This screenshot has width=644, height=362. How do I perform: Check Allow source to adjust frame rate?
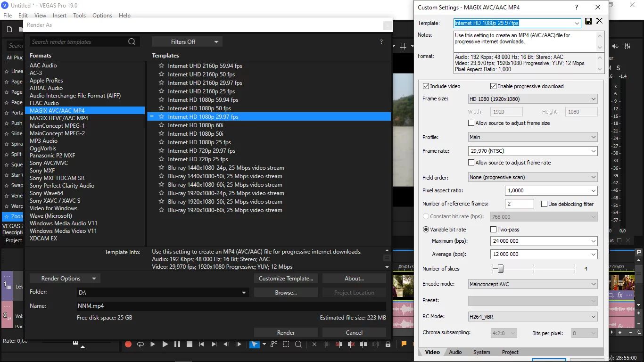(x=471, y=163)
